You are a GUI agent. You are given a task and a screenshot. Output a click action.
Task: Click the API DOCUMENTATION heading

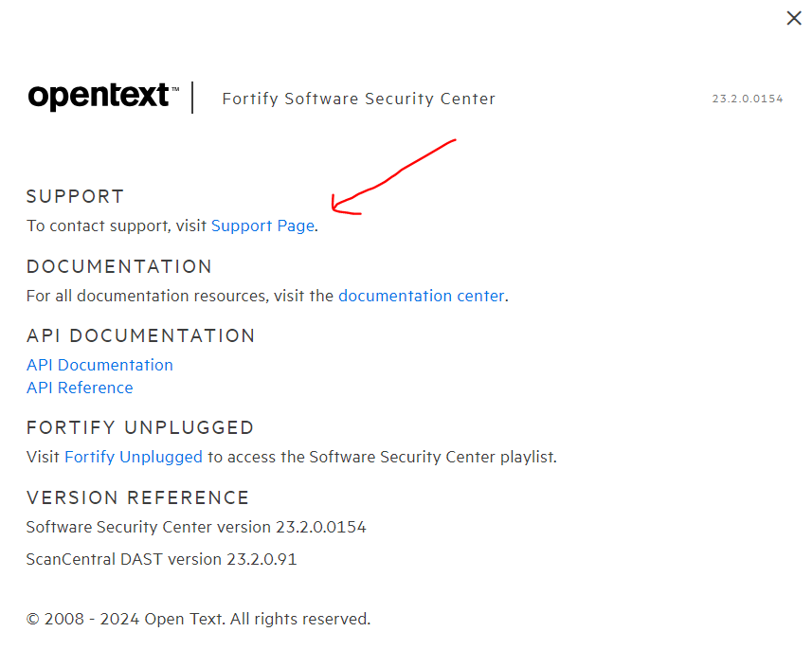click(x=140, y=335)
